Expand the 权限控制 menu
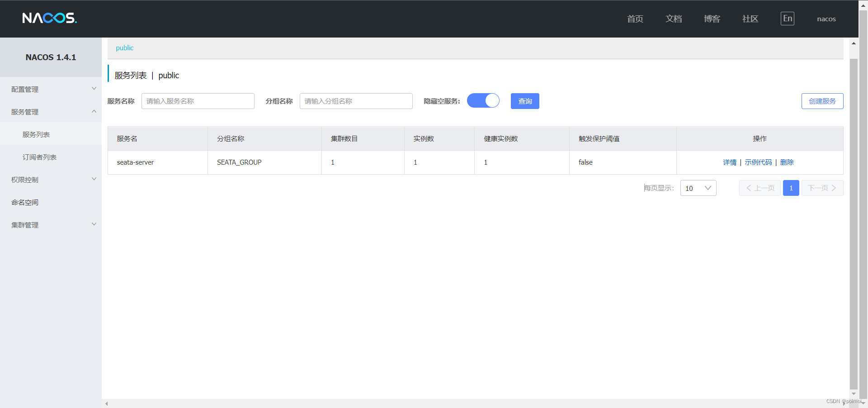The image size is (868, 408). pyautogui.click(x=51, y=180)
